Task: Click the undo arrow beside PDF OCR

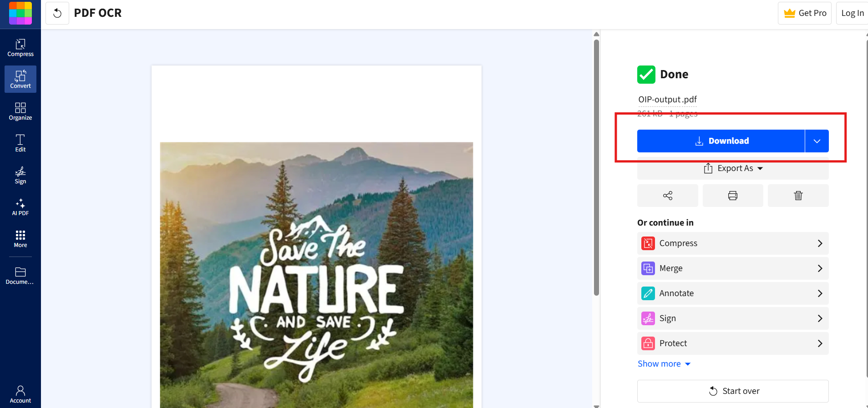Action: [x=57, y=13]
